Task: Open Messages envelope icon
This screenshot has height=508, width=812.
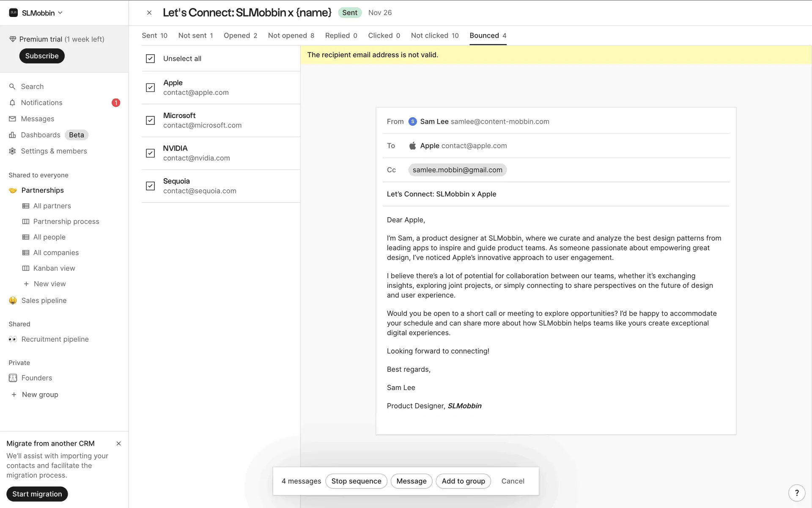Action: [x=12, y=119]
